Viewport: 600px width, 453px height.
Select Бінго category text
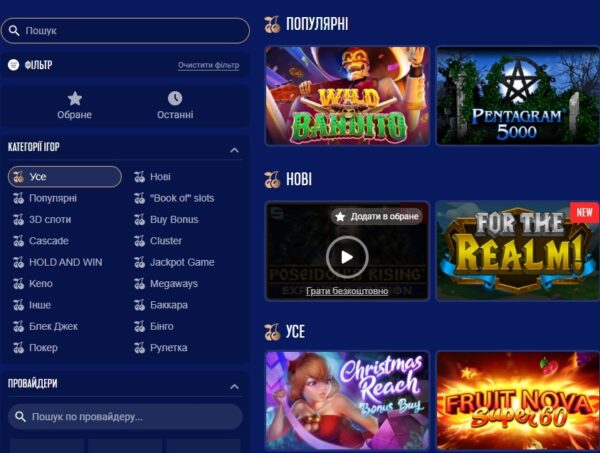(x=161, y=327)
